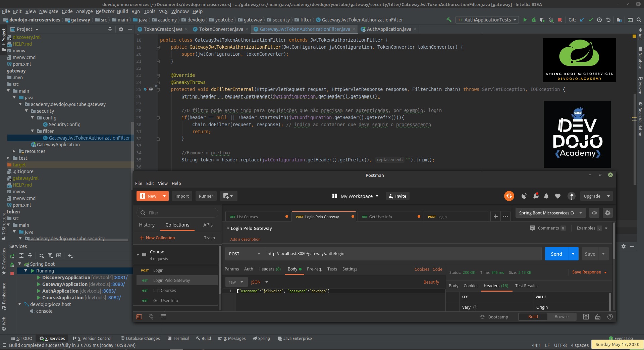The image size is (644, 350).
Task: Run the AuthApplicationTests configuration
Action: (525, 20)
